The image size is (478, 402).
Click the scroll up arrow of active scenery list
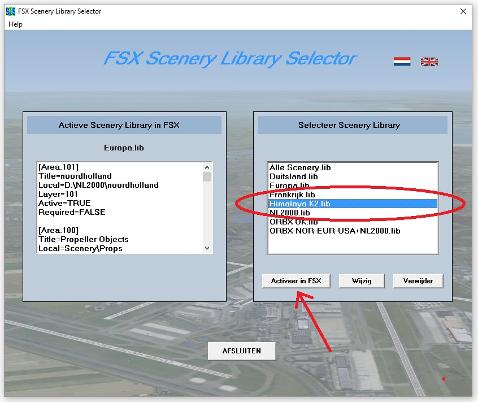(207, 167)
